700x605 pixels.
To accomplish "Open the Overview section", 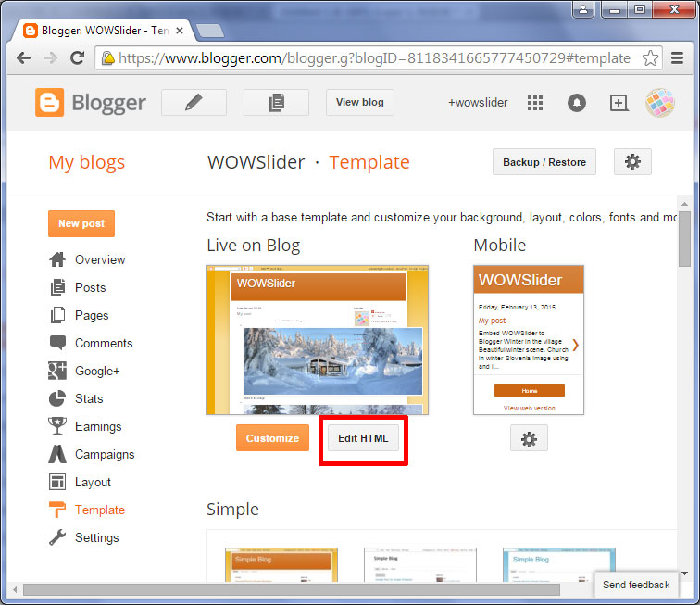I will pos(100,259).
